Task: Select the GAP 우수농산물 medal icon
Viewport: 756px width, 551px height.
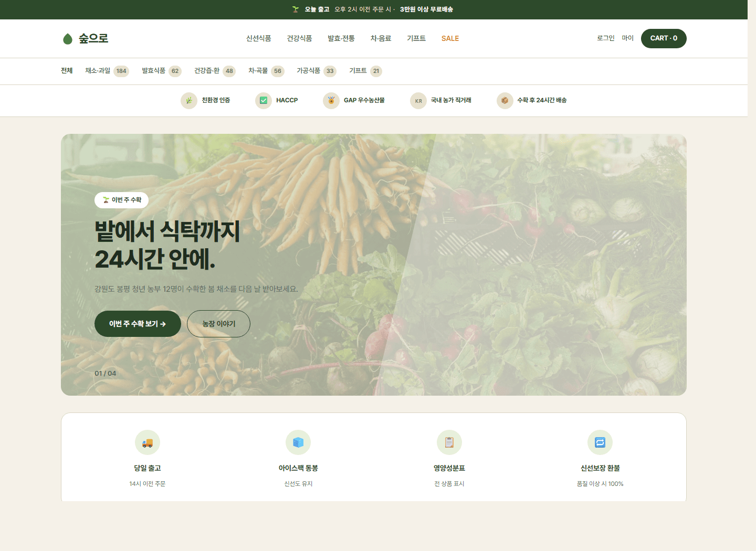Action: click(x=331, y=100)
